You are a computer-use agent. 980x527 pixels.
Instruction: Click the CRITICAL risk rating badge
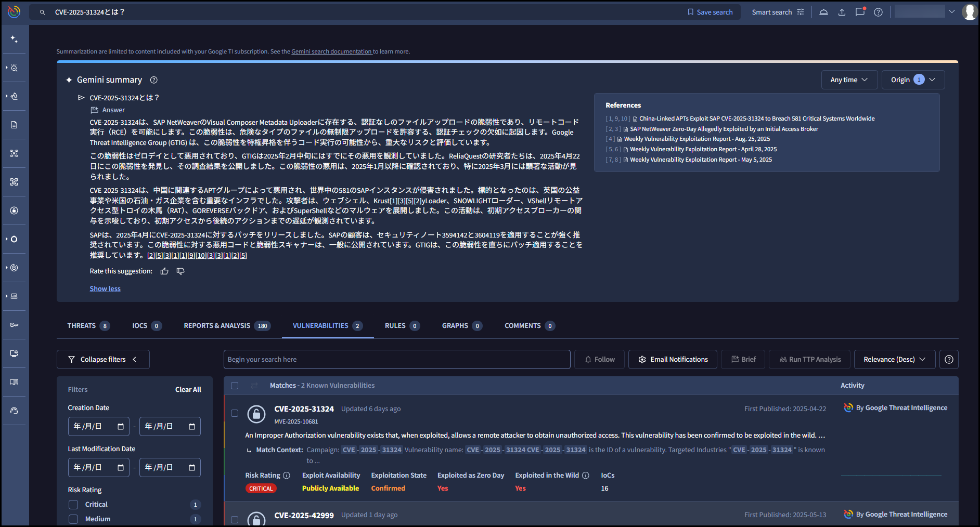coord(261,489)
